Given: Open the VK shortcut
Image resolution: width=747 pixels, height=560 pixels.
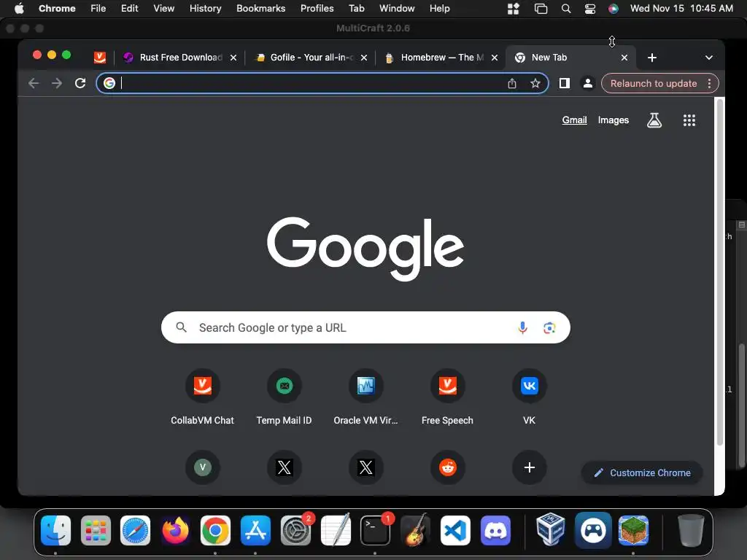Looking at the screenshot, I should (530, 397).
